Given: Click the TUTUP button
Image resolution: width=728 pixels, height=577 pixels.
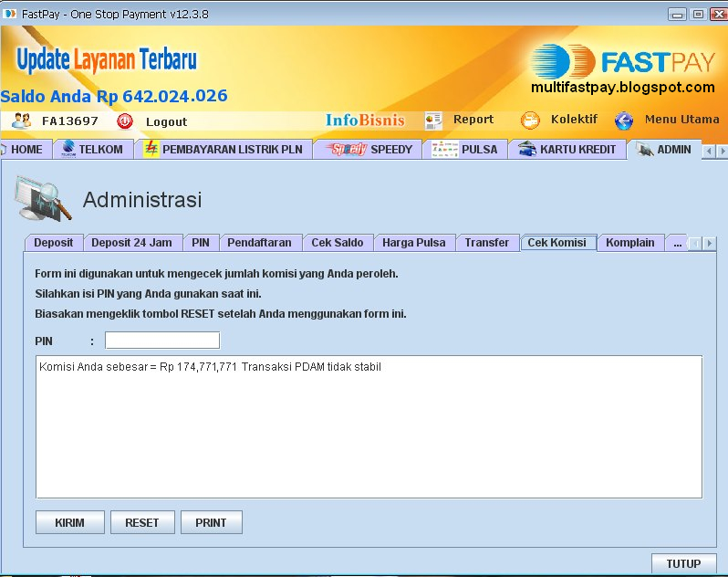Looking at the screenshot, I should coord(684,563).
